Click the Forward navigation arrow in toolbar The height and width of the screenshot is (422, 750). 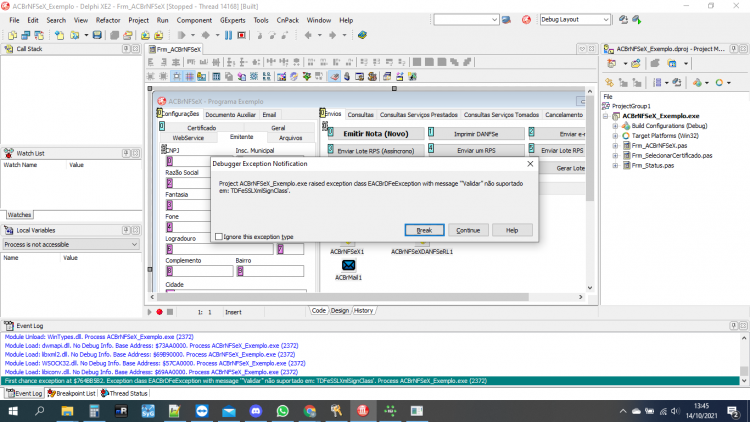pos(332,35)
